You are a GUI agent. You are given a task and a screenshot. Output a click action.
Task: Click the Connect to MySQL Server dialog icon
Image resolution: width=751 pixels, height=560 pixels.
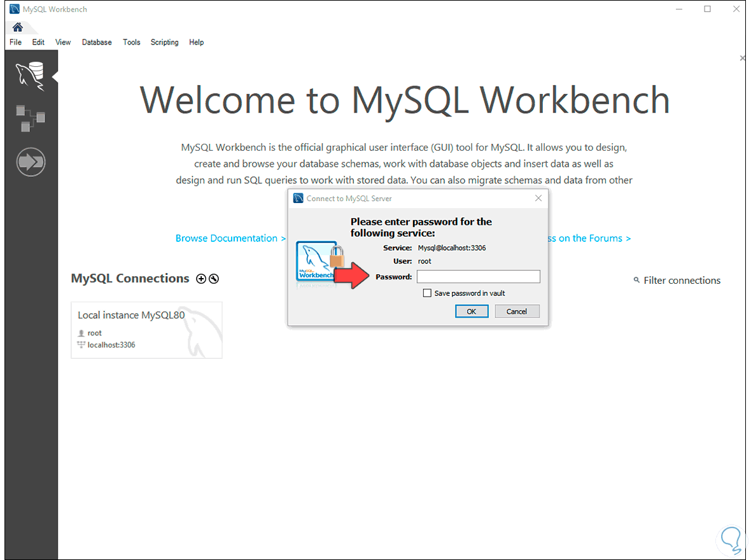pyautogui.click(x=298, y=199)
